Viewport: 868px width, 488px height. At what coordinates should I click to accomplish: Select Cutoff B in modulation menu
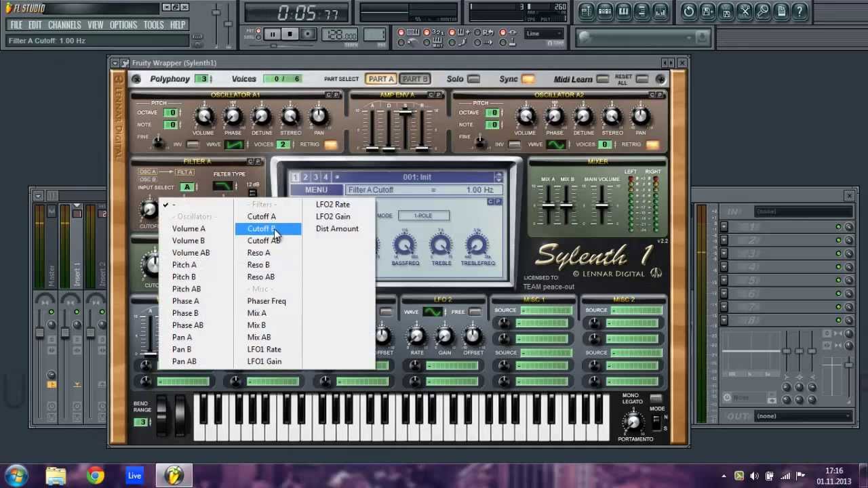click(x=268, y=228)
